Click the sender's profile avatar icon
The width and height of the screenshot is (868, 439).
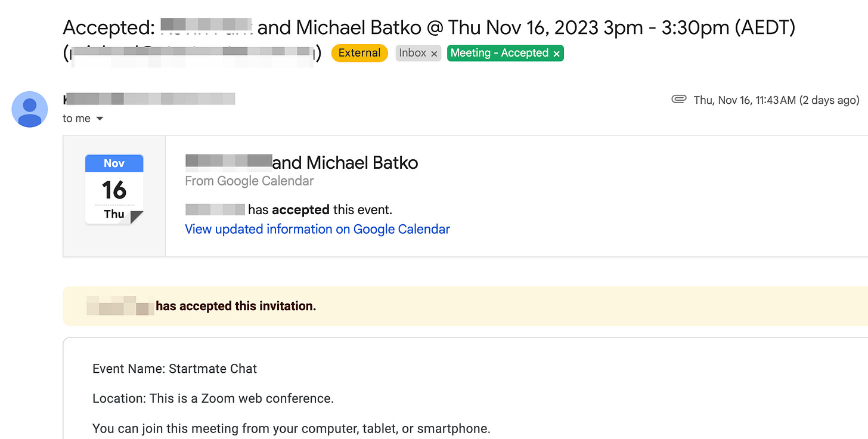click(30, 109)
